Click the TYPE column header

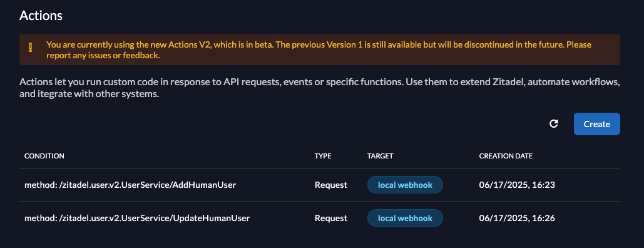coord(323,156)
